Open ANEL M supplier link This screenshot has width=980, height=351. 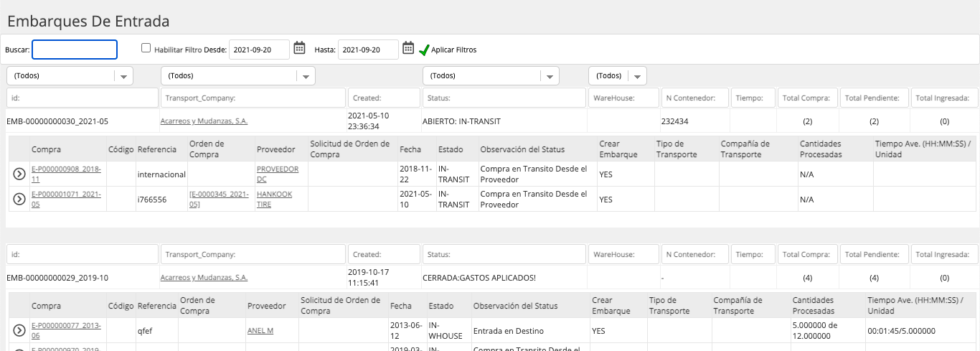pyautogui.click(x=260, y=331)
